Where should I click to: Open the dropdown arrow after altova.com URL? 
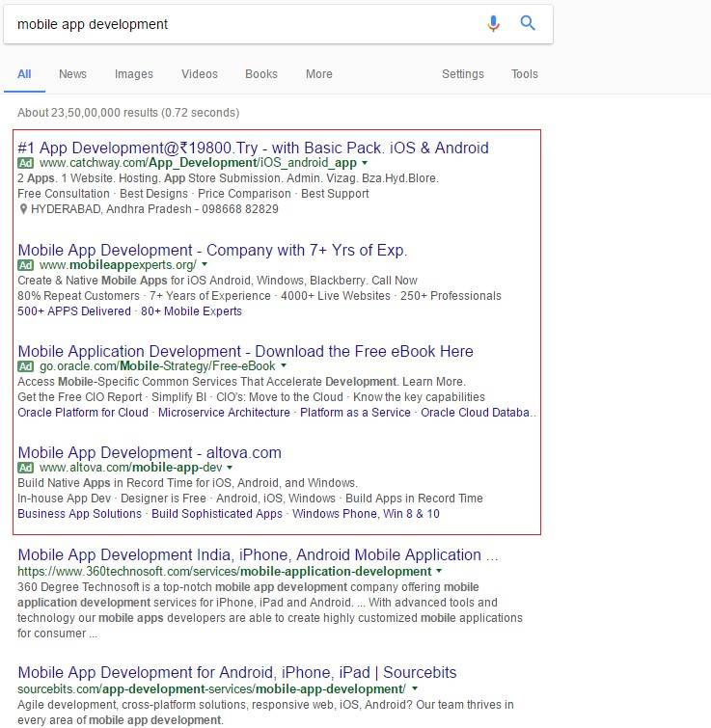coord(230,468)
